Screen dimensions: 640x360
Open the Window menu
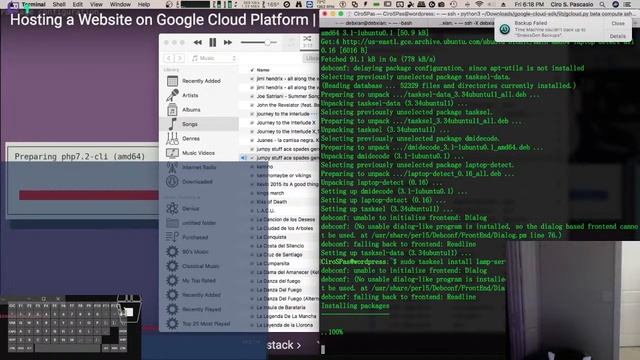click(x=120, y=4)
